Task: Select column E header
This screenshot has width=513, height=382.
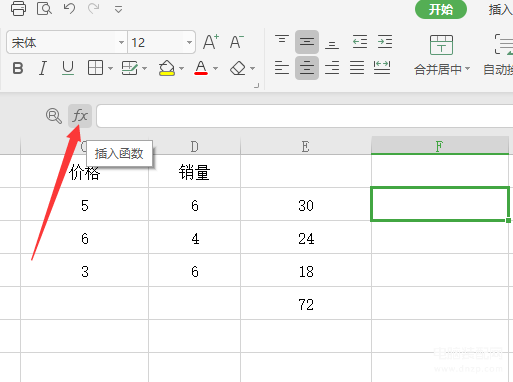Action: pos(306,146)
